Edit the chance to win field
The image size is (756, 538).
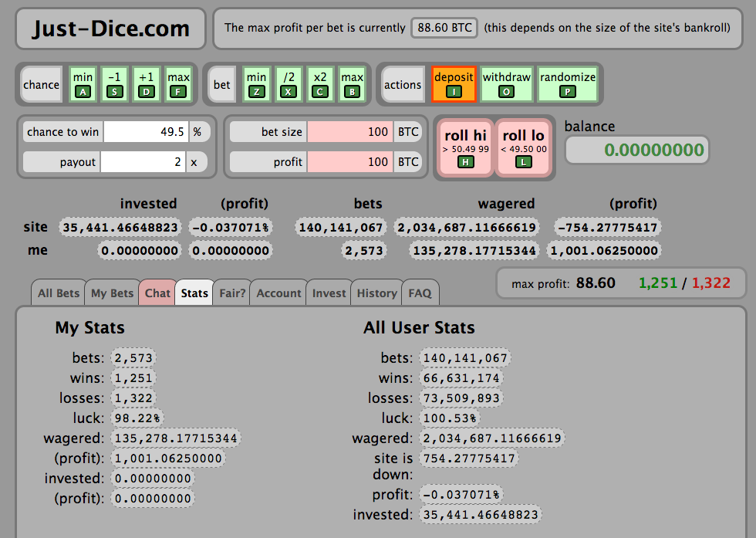[147, 132]
